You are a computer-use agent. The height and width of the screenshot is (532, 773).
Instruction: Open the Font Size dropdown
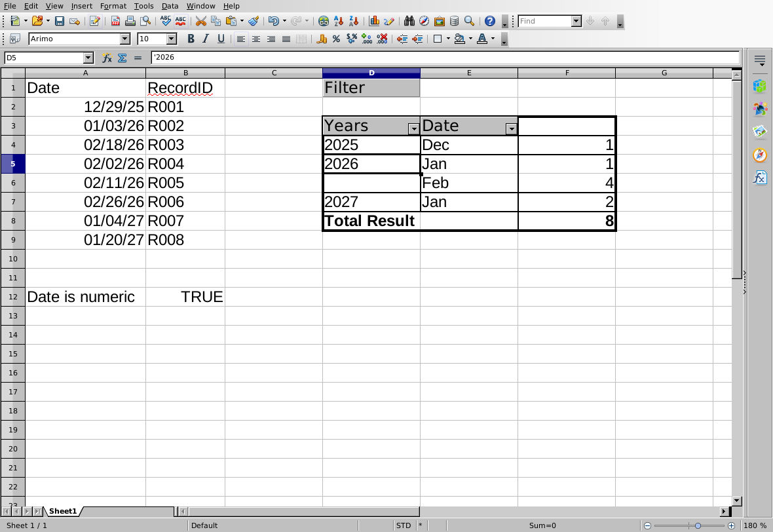coord(172,39)
